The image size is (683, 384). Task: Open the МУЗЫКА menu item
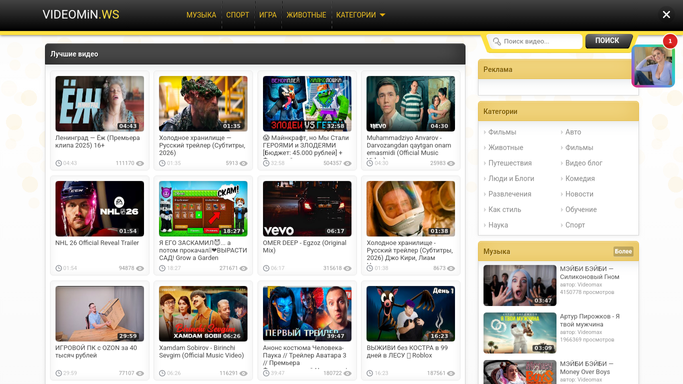(x=201, y=15)
